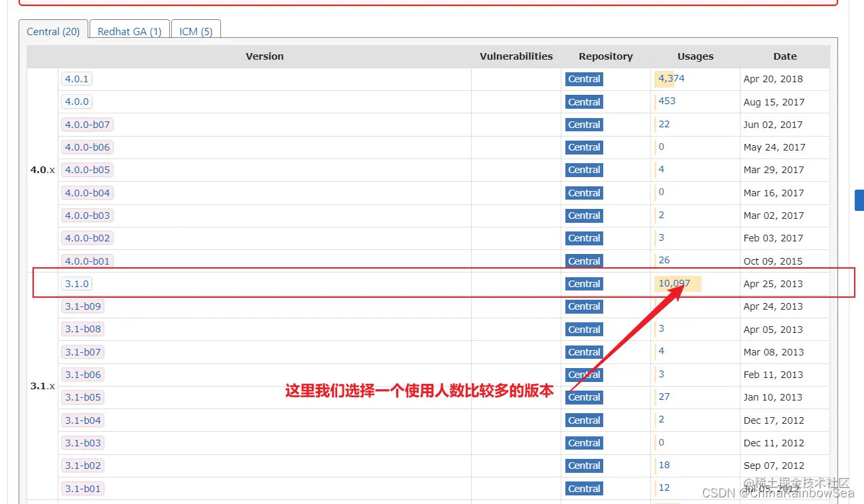Viewport: 864px width, 504px height.
Task: Click the date Apr 20, 2018
Action: 773,79
